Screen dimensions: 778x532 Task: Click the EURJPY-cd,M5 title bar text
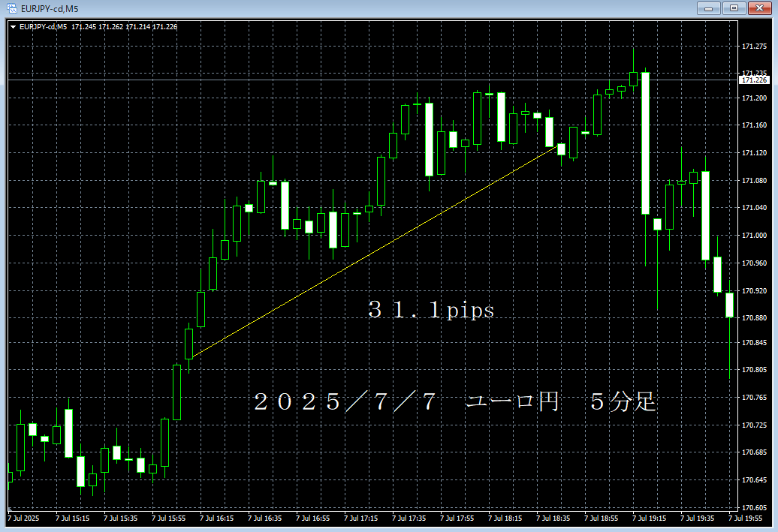click(x=50, y=8)
